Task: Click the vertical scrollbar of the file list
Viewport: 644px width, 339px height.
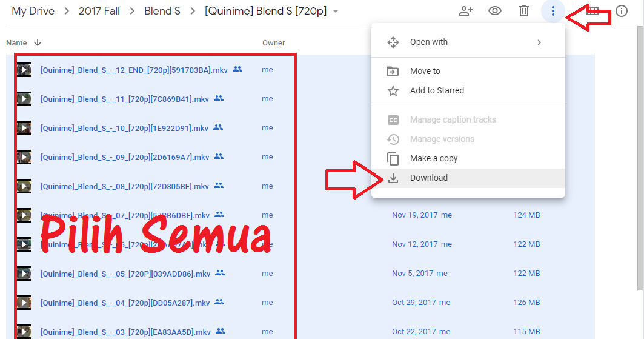Action: (x=640, y=158)
